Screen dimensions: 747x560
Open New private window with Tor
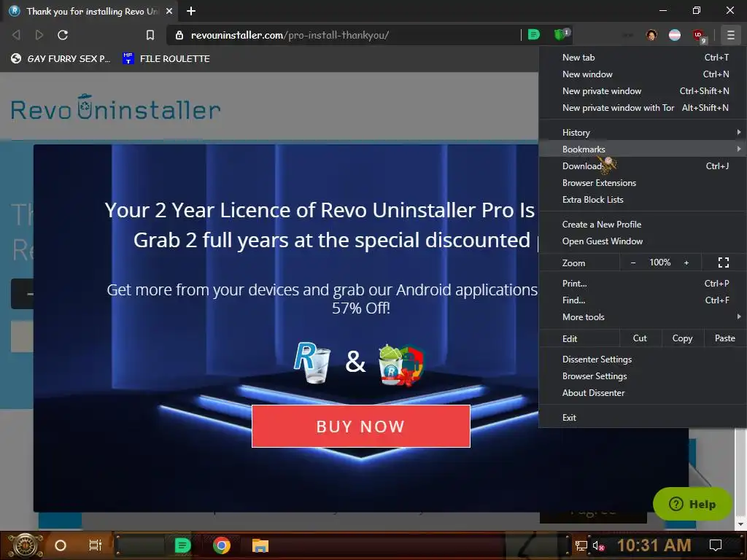[x=642, y=108]
